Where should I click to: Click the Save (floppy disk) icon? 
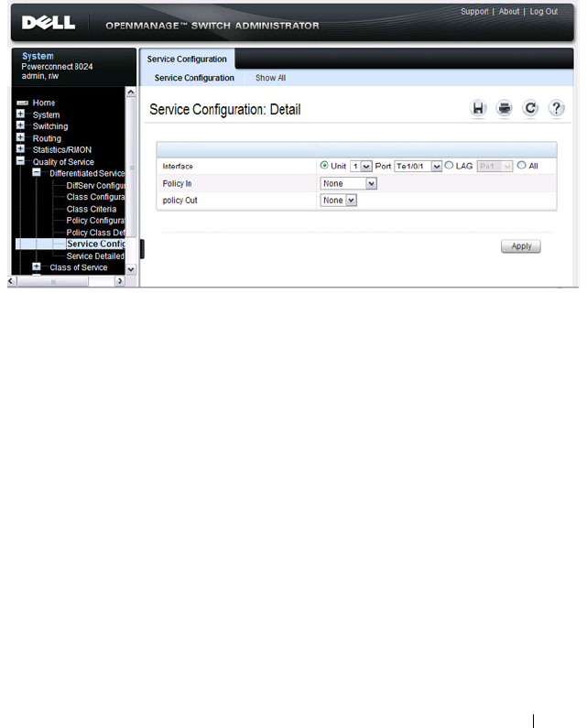(478, 108)
